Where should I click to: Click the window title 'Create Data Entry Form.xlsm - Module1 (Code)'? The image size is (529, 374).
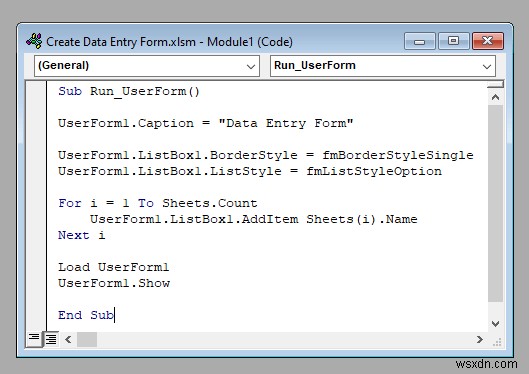click(x=169, y=42)
